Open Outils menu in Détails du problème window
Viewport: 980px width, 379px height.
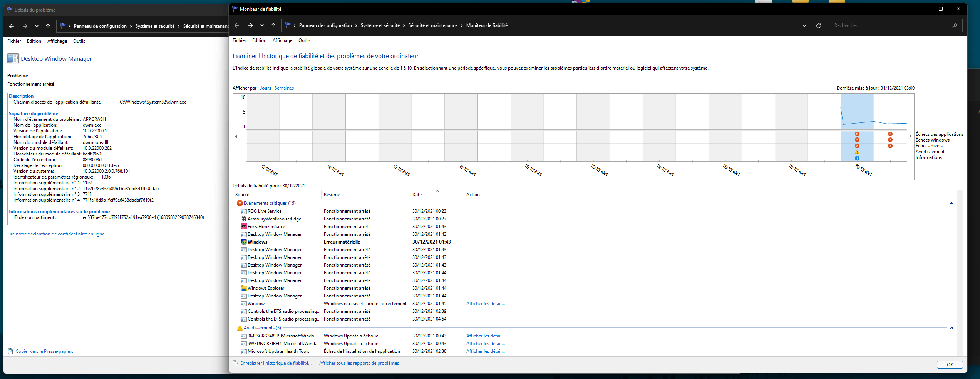pos(79,41)
